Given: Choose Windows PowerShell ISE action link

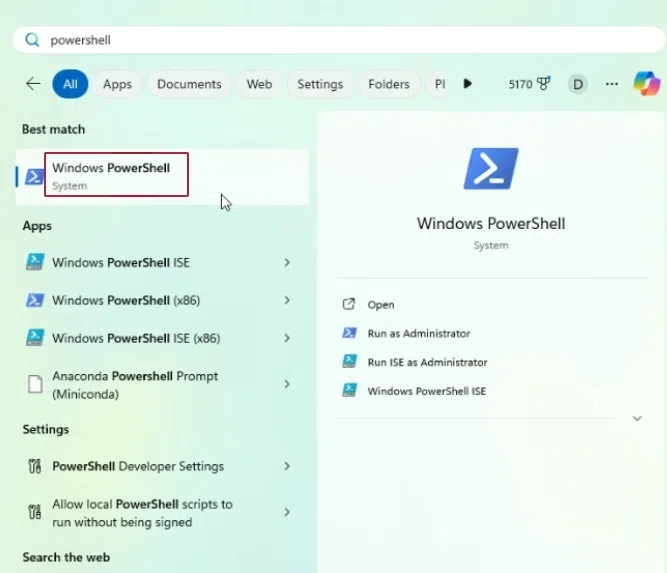Looking at the screenshot, I should coord(427,391).
